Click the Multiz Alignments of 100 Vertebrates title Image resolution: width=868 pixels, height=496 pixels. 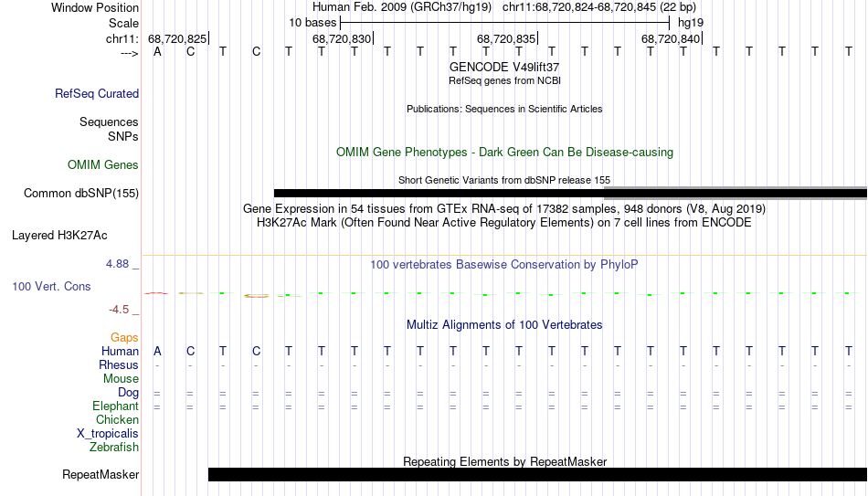(x=504, y=325)
